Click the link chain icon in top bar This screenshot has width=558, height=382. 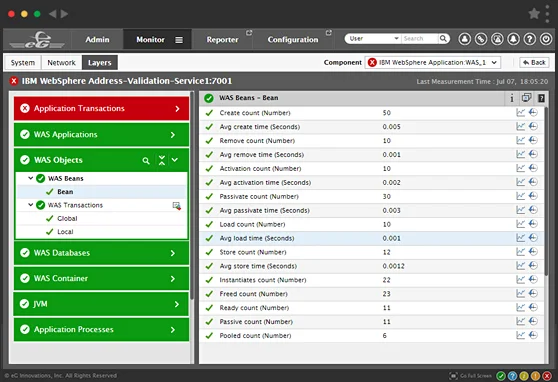coord(481,39)
